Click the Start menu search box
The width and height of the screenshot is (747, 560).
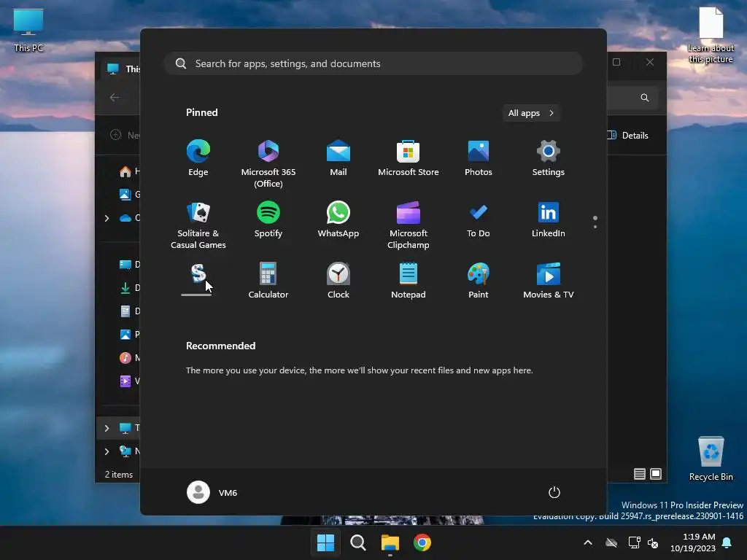373,63
